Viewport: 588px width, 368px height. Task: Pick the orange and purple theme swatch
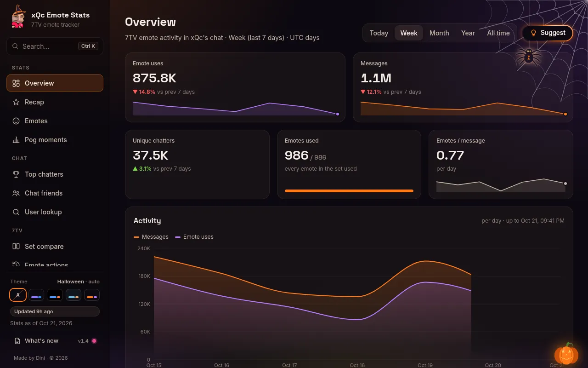coord(92,295)
